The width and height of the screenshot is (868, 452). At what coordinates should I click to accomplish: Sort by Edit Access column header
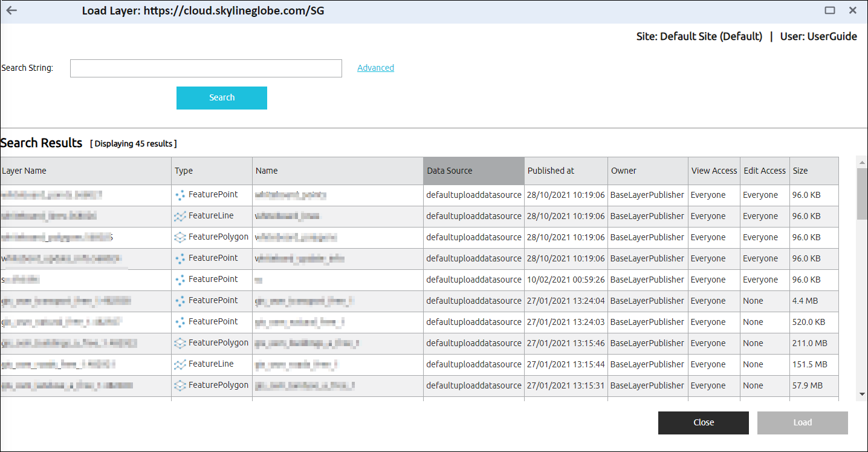pyautogui.click(x=765, y=171)
